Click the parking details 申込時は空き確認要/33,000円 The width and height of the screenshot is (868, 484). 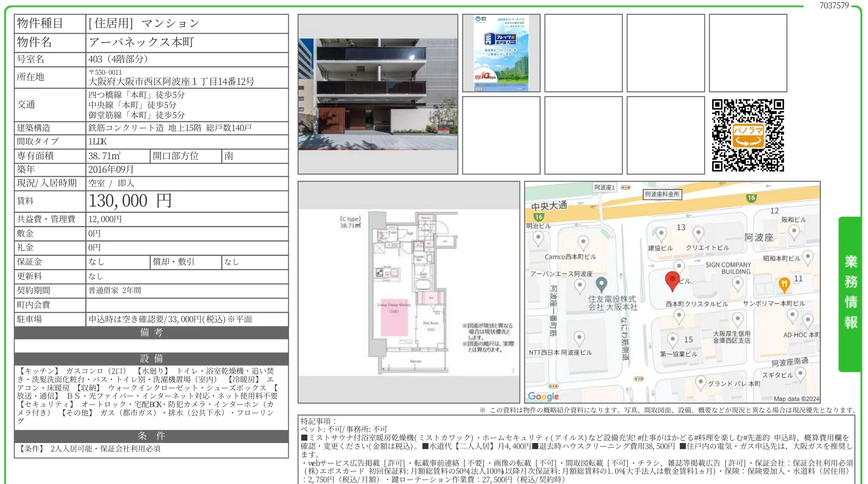pos(170,319)
